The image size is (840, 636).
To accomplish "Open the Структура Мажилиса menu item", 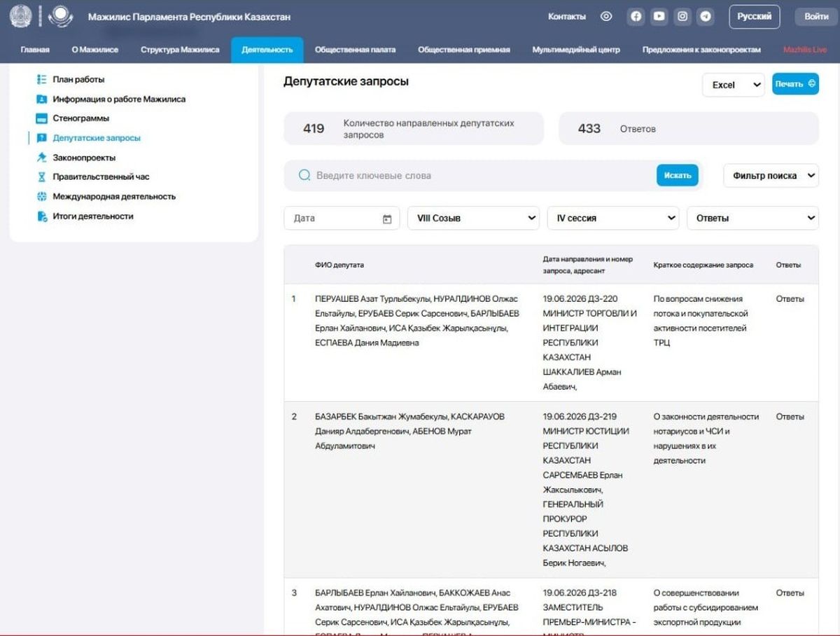I will click(x=180, y=50).
